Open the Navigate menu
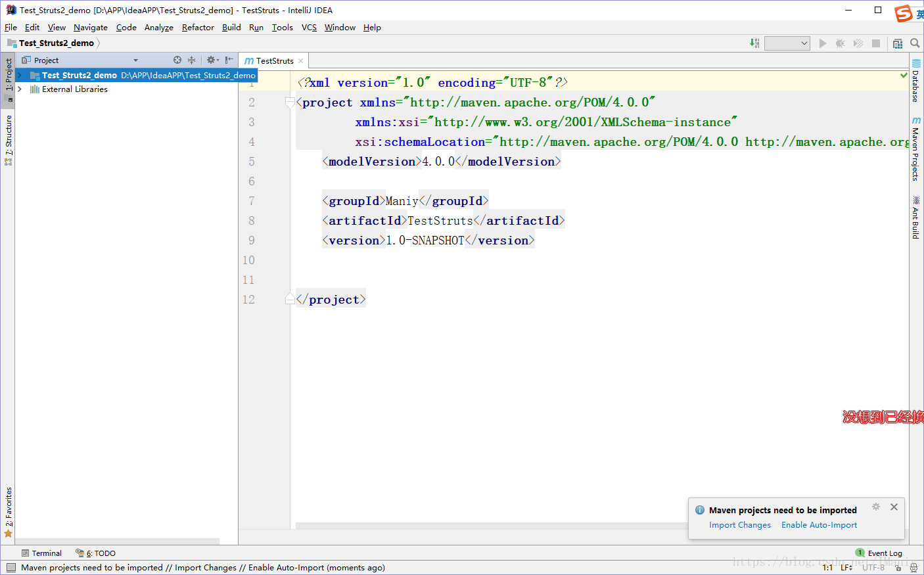The width and height of the screenshot is (924, 575). tap(91, 28)
